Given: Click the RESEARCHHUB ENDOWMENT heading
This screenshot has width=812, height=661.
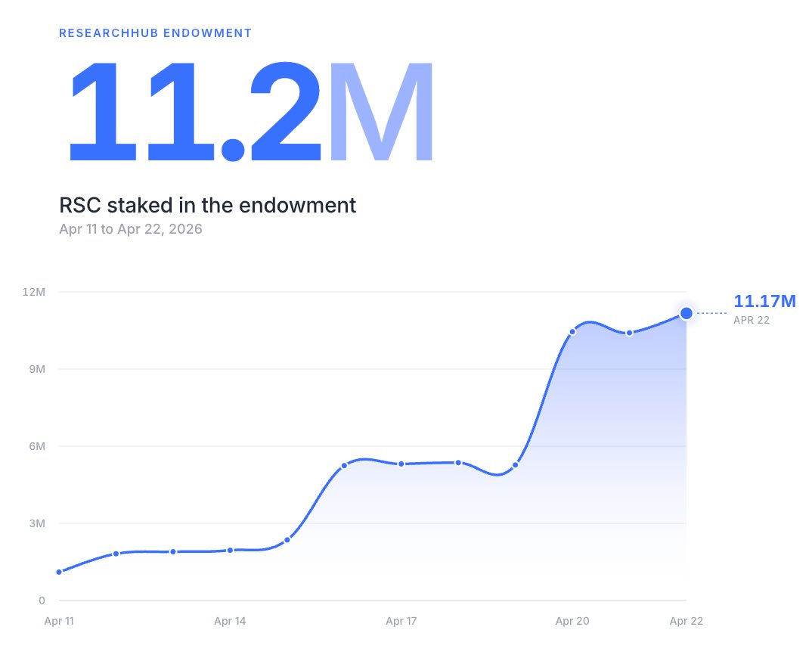Looking at the screenshot, I should coord(155,33).
